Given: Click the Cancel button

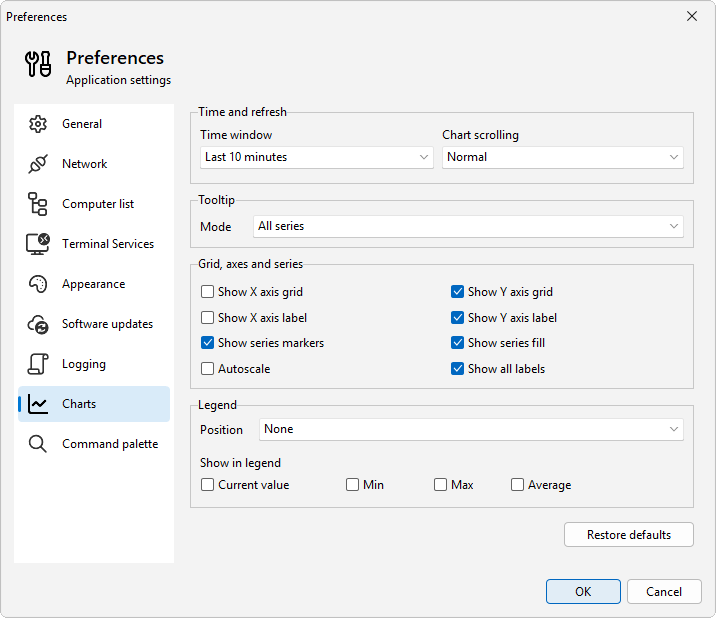Looking at the screenshot, I should pyautogui.click(x=664, y=592).
